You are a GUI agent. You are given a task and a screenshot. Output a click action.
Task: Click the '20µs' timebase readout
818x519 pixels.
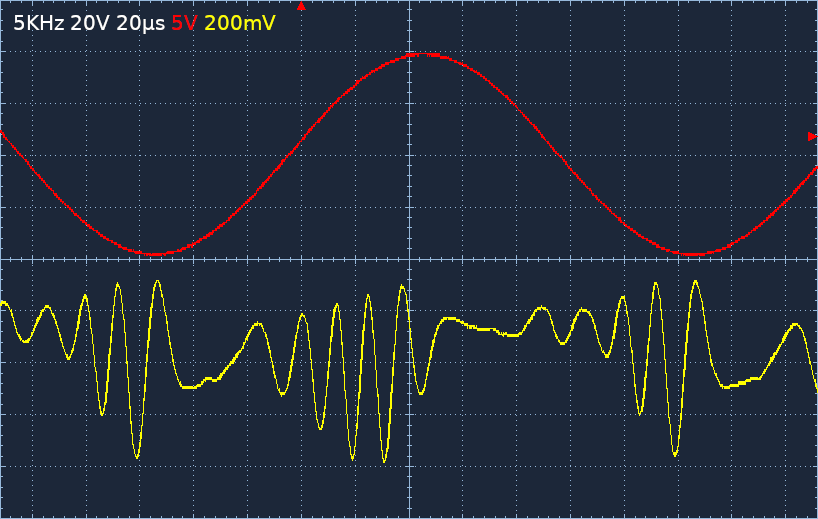coord(140,23)
